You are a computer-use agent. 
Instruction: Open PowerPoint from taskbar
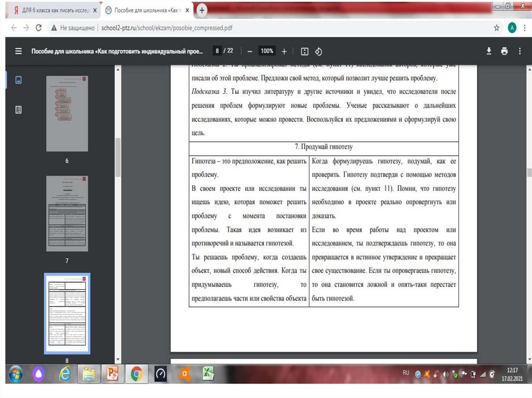(113, 374)
